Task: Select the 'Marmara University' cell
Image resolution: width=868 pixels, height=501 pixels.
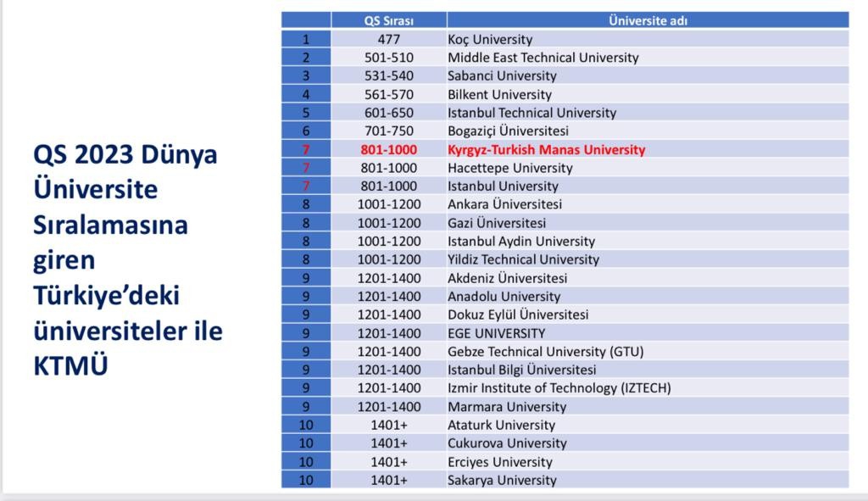Action: coord(648,407)
